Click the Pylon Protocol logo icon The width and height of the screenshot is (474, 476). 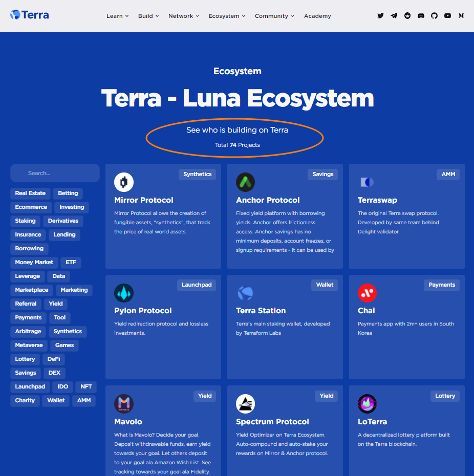(x=124, y=293)
